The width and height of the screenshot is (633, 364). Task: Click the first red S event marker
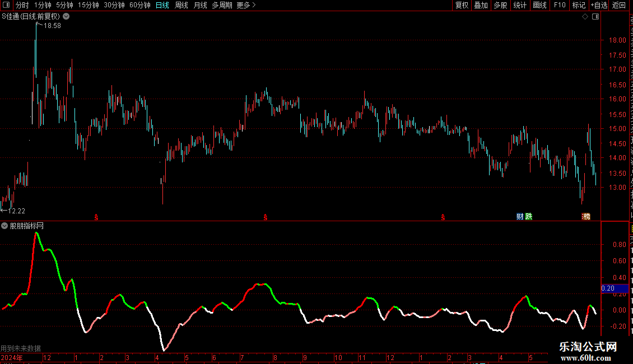pos(96,217)
